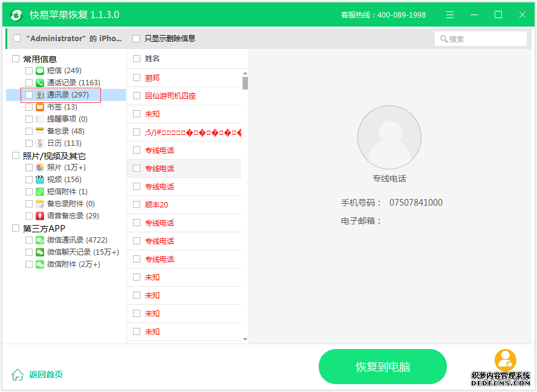Screen dimensions: 537x392
Task: Select 书签 (13) in the tree
Action: point(62,107)
